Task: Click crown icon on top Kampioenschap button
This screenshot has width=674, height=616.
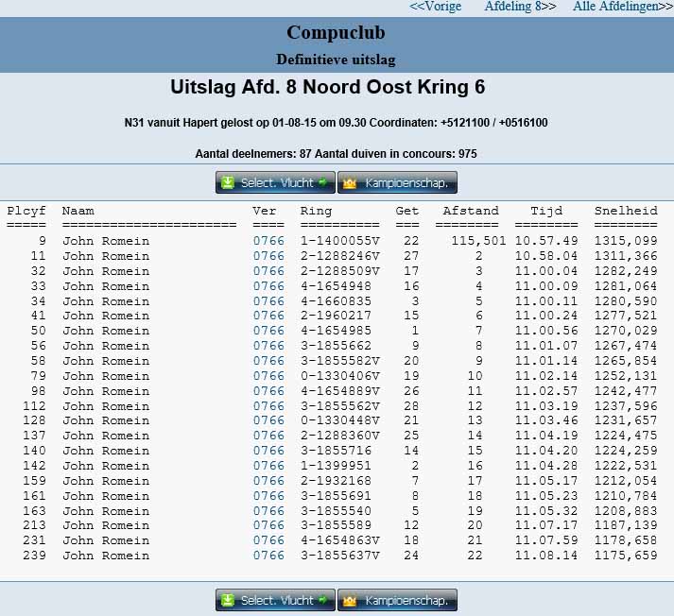Action: pyautogui.click(x=350, y=183)
